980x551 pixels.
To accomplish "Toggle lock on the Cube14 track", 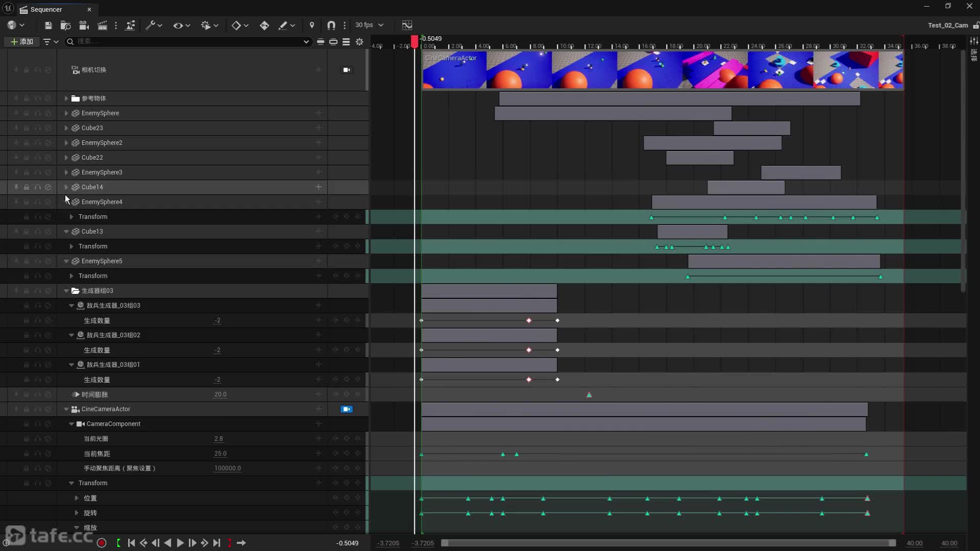I will tap(27, 187).
